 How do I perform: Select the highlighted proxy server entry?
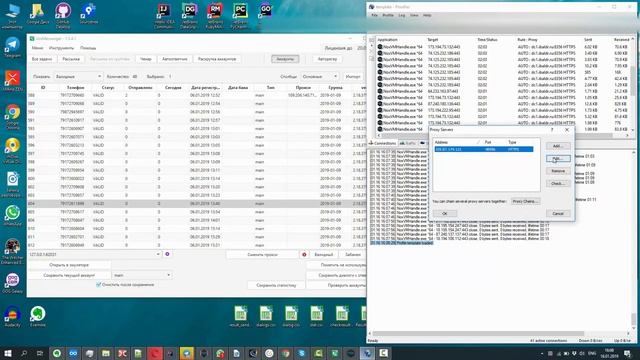[x=484, y=149]
